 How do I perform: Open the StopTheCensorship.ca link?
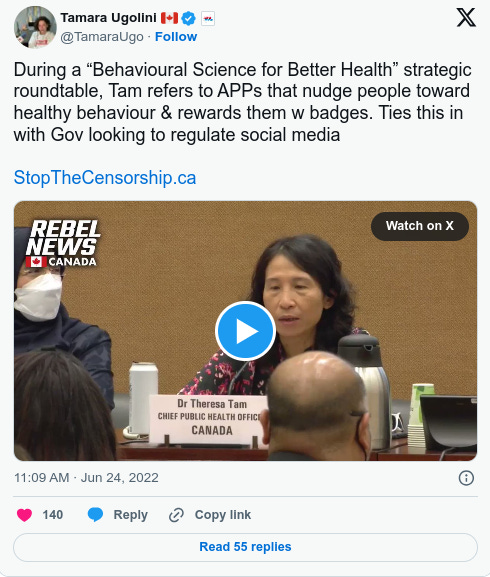click(x=105, y=178)
